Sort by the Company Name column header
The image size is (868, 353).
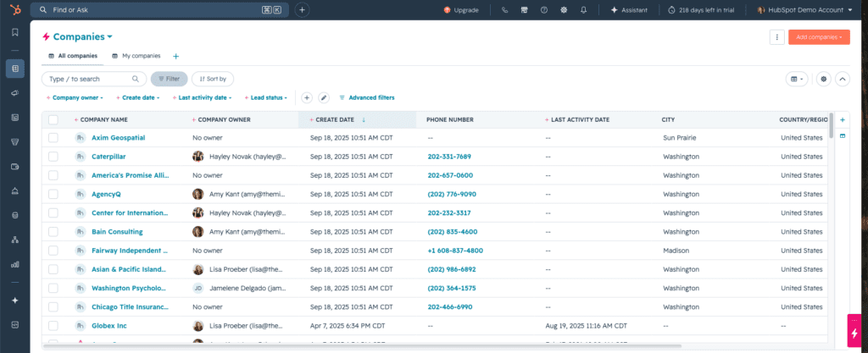click(104, 120)
